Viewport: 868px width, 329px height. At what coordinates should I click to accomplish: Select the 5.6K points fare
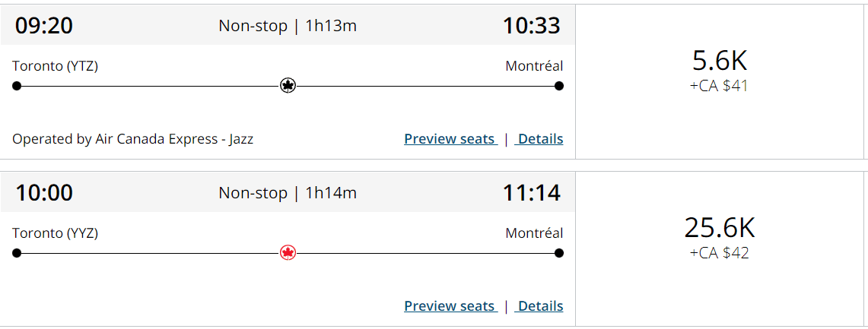[720, 62]
